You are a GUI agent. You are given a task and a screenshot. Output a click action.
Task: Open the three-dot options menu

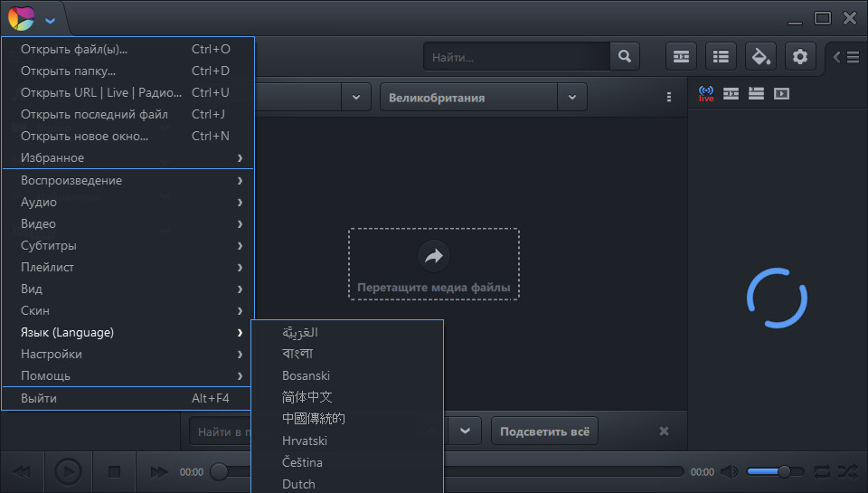click(x=669, y=97)
